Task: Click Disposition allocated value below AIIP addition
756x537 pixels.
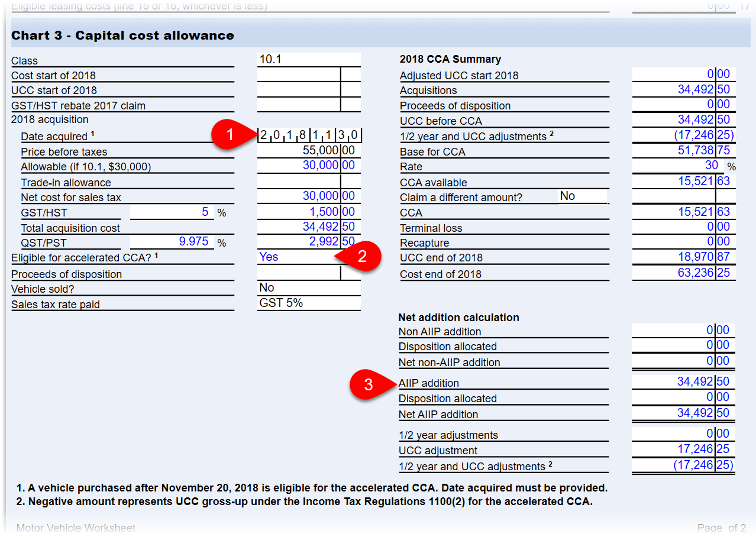Action: click(x=684, y=397)
